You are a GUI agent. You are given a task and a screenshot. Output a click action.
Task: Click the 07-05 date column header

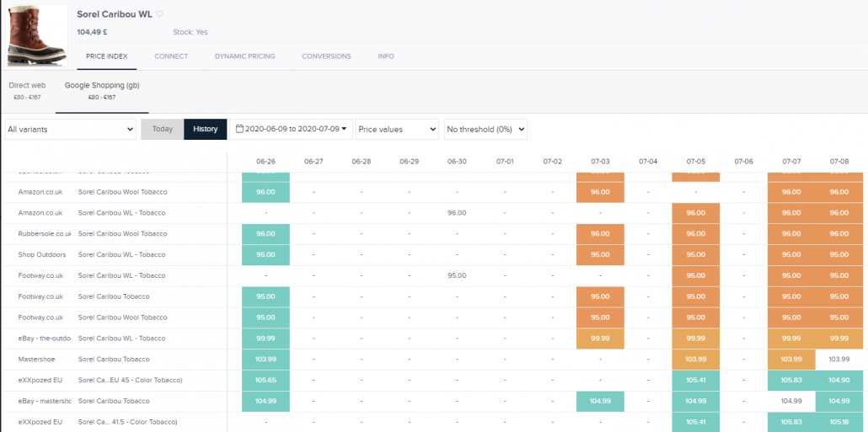click(x=696, y=162)
